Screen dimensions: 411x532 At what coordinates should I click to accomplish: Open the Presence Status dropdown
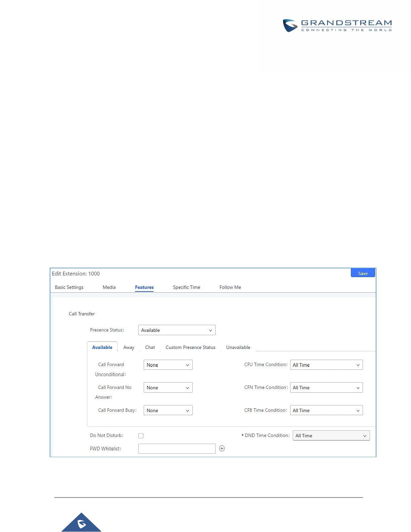pyautogui.click(x=177, y=330)
